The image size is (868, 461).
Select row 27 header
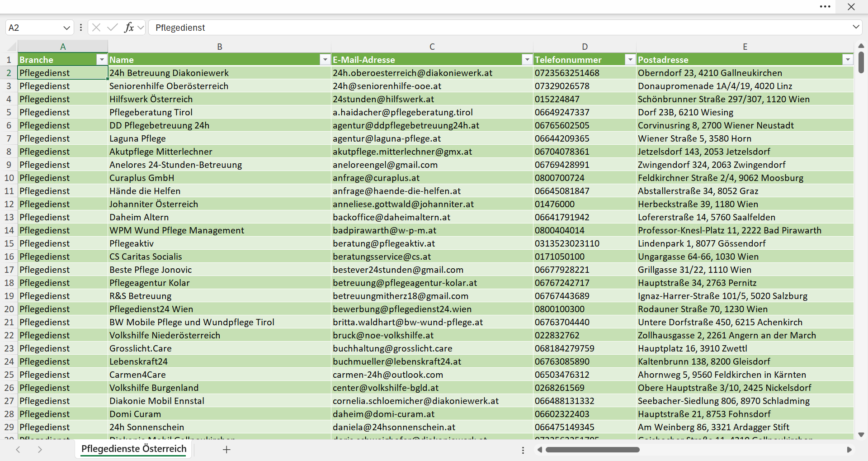pyautogui.click(x=9, y=401)
